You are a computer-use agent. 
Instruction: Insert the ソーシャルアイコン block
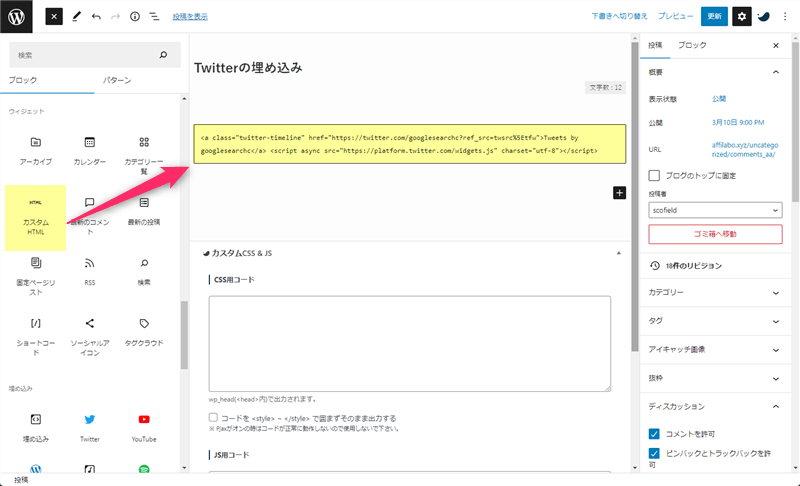[x=90, y=337]
